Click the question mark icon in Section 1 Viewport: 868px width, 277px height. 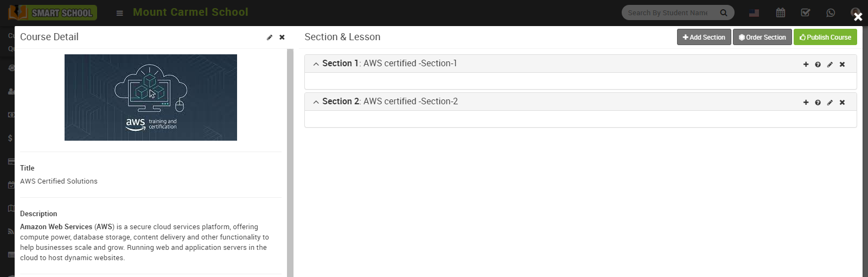pyautogui.click(x=818, y=64)
